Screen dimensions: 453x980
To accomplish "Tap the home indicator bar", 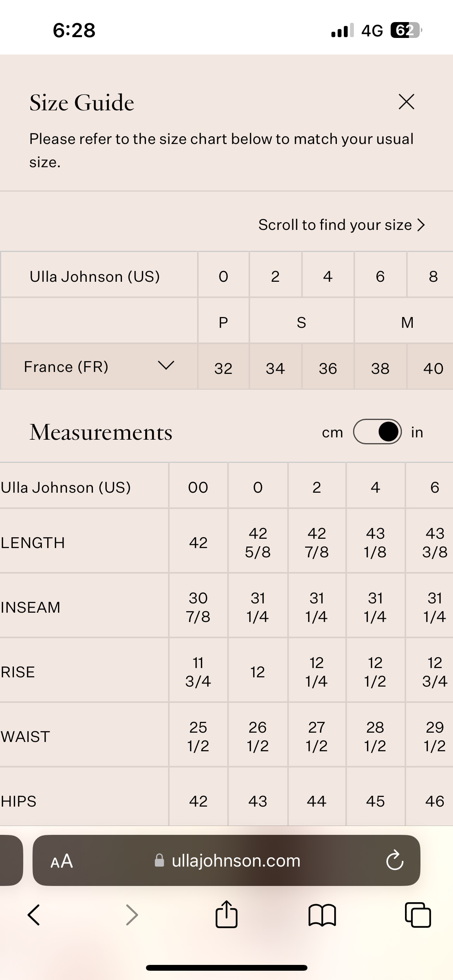I will pyautogui.click(x=226, y=968).
